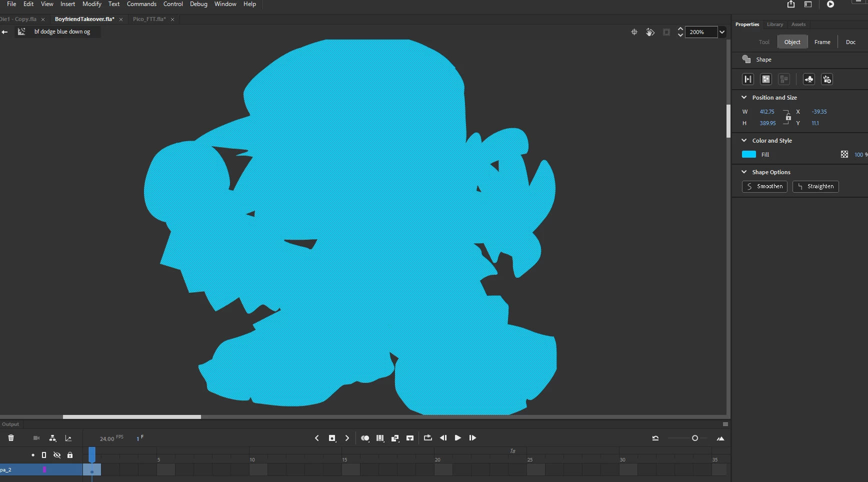
Task: Click the Layer Depth graph icon
Action: [x=68, y=438]
